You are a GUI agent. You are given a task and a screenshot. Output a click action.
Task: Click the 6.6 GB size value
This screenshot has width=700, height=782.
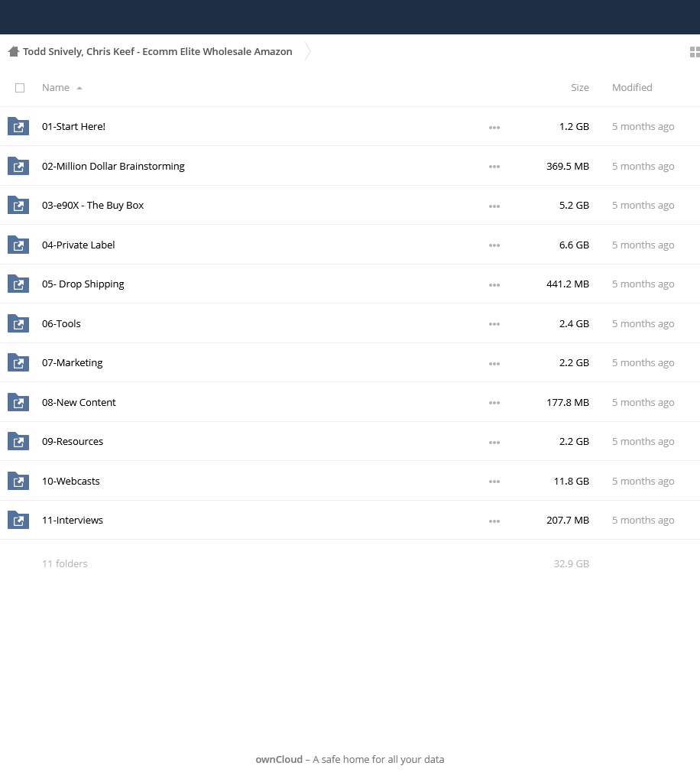(575, 245)
